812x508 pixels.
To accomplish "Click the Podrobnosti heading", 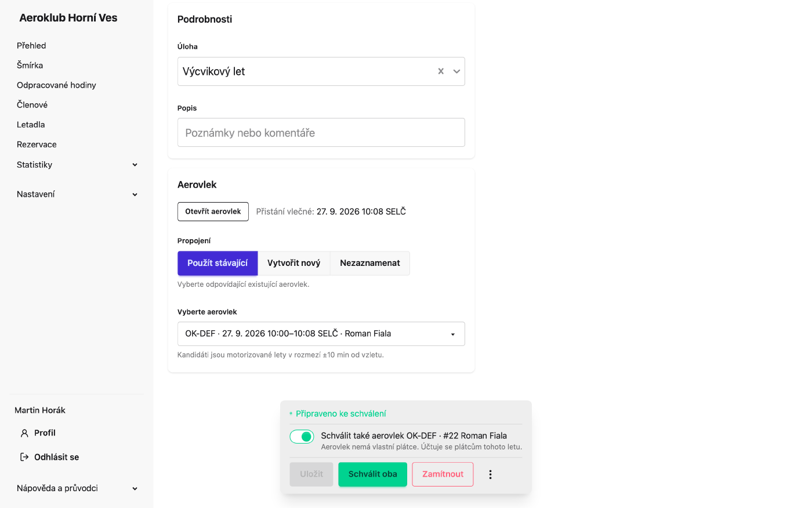I will 205,19.
